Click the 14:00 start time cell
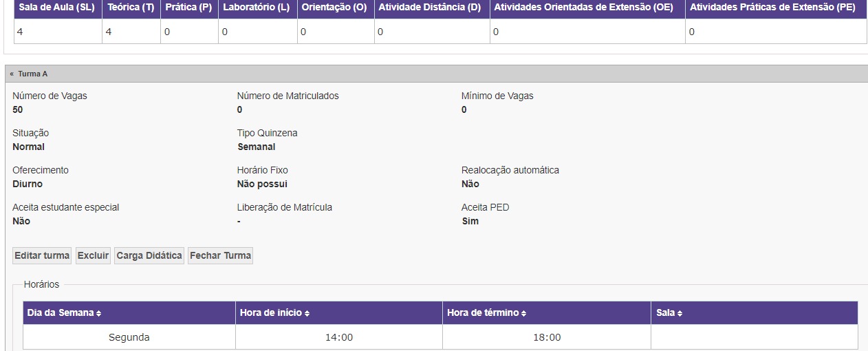The height and width of the screenshot is (351, 868). [x=338, y=337]
